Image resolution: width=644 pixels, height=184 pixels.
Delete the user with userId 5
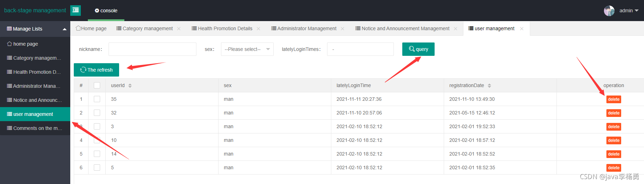point(614,168)
